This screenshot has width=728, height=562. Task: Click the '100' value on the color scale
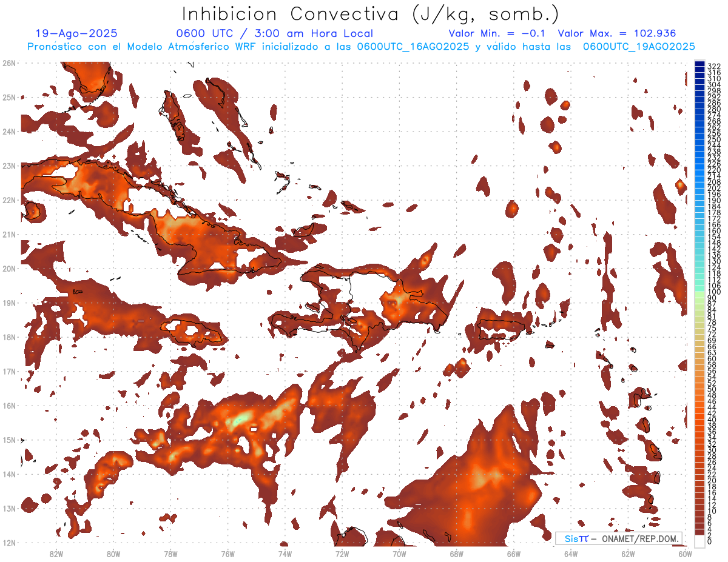[714, 292]
